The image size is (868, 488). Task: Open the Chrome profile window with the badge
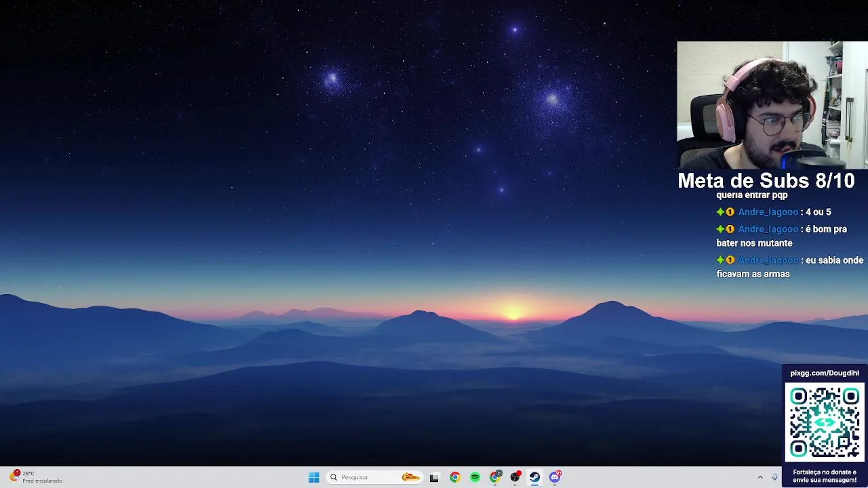496,477
